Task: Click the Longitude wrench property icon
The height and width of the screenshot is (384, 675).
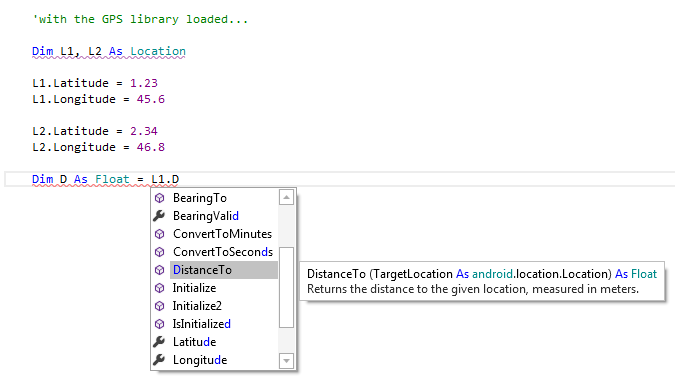Action: click(x=159, y=359)
